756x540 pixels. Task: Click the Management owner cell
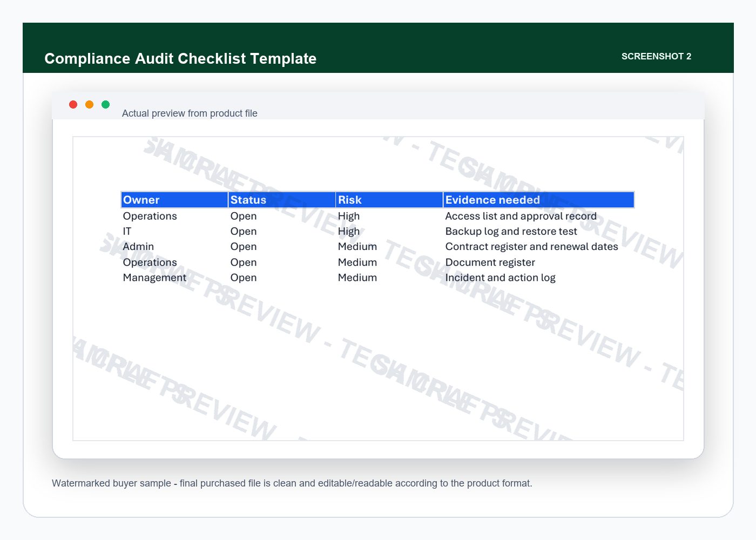[154, 278]
